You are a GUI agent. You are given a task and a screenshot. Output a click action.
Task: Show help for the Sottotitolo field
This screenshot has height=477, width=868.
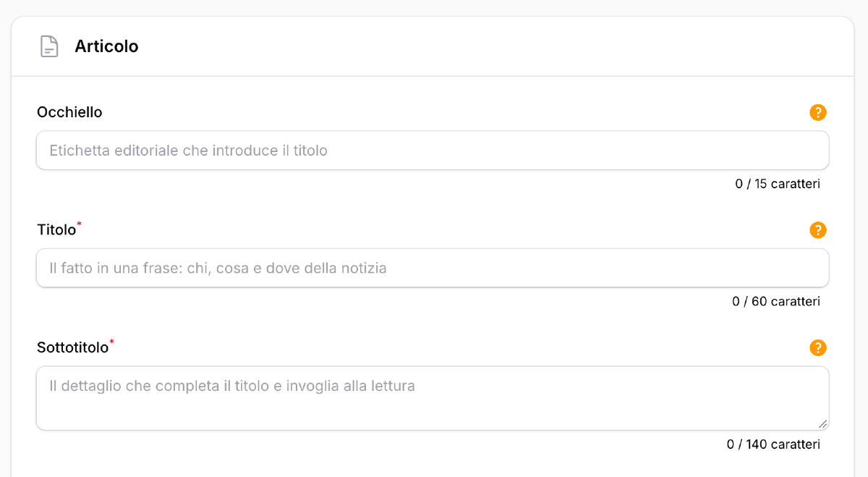click(817, 348)
